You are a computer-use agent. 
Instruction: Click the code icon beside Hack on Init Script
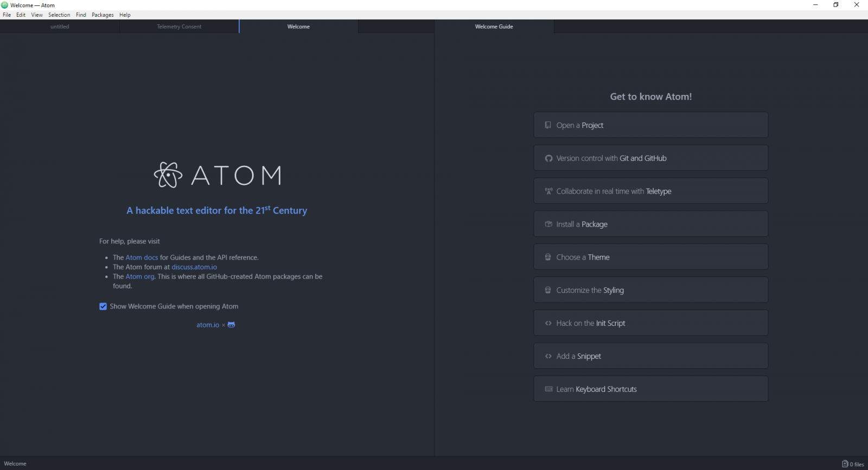tap(548, 323)
